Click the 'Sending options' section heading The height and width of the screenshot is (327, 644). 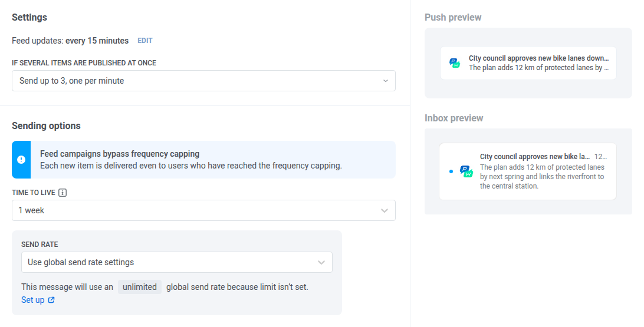pos(46,126)
